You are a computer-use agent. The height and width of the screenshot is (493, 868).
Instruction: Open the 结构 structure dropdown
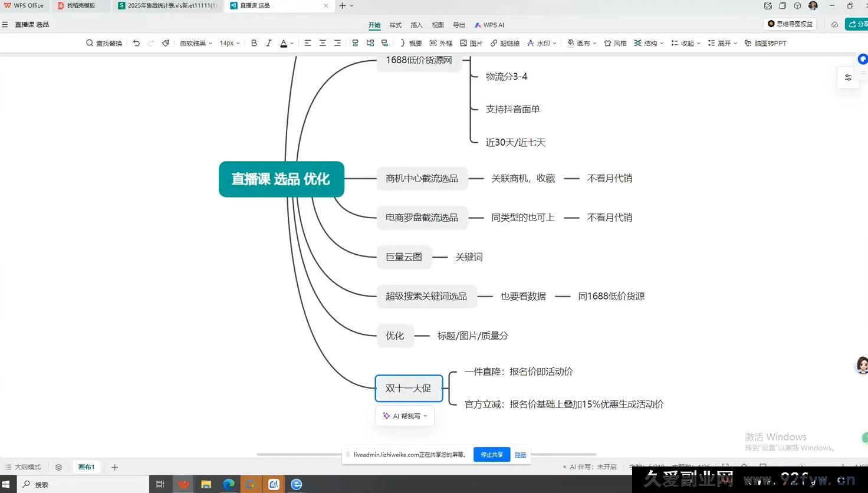click(647, 42)
